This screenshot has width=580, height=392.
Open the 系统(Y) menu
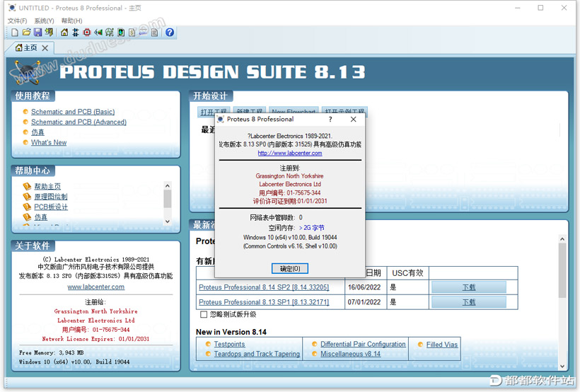[x=44, y=21]
